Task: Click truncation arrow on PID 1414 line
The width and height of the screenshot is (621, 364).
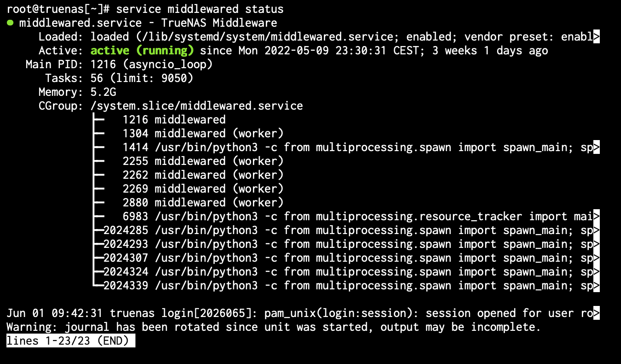Action: click(597, 147)
